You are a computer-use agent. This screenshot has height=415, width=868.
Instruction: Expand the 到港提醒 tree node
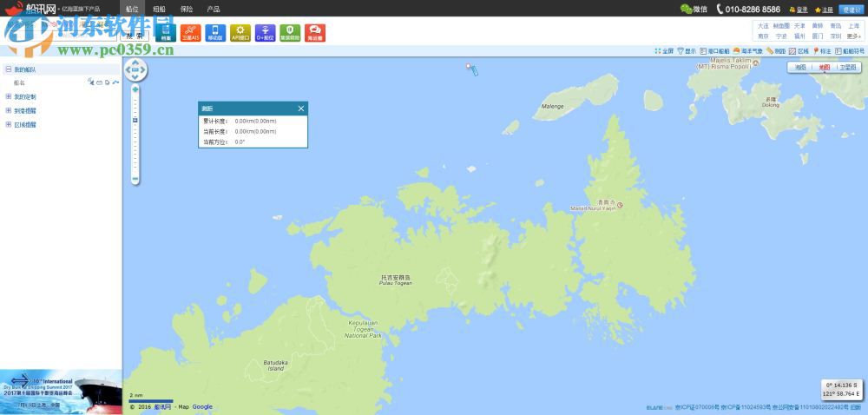(9, 110)
